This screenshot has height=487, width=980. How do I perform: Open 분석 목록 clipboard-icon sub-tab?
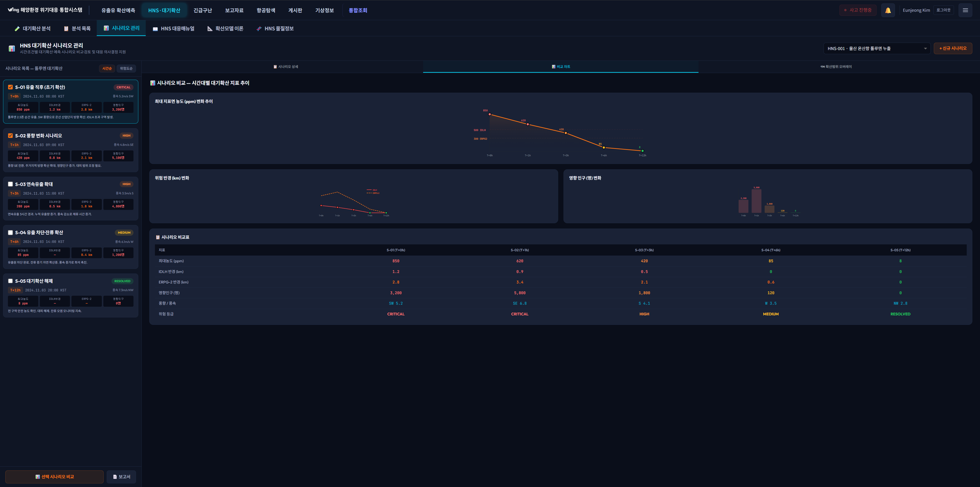77,29
